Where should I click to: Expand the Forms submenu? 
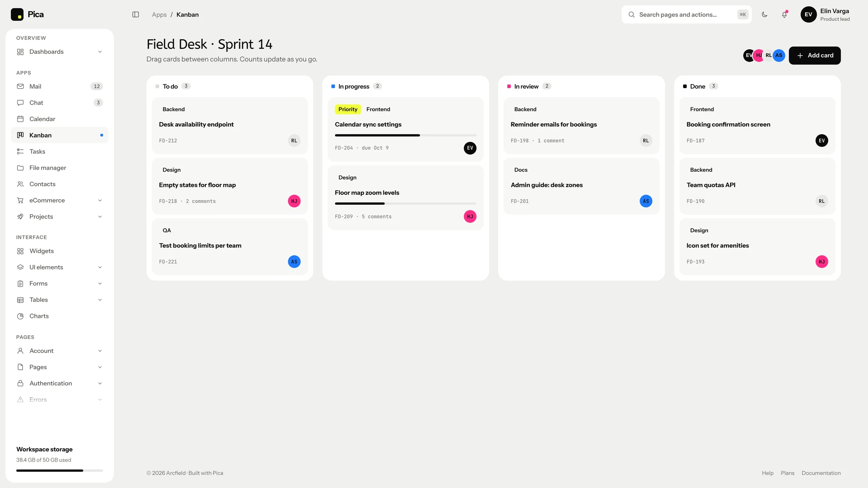coord(60,283)
